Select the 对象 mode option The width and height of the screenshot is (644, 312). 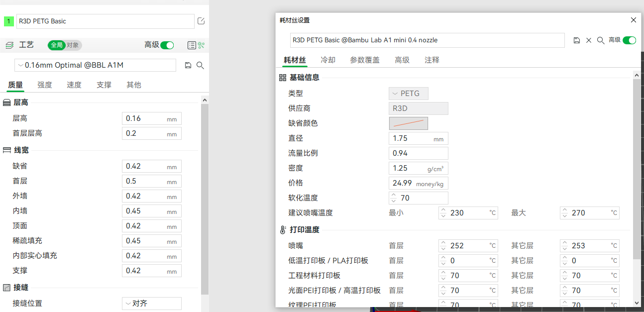pos(73,45)
